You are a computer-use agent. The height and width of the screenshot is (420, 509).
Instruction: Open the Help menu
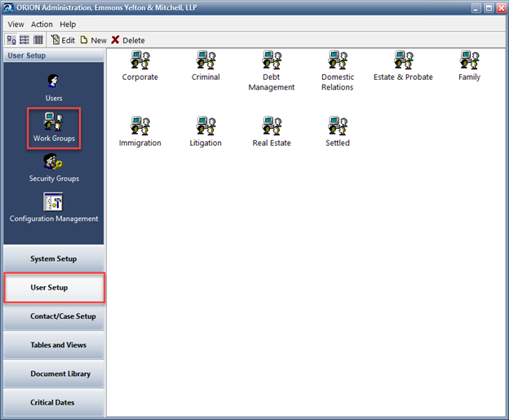tap(68, 24)
